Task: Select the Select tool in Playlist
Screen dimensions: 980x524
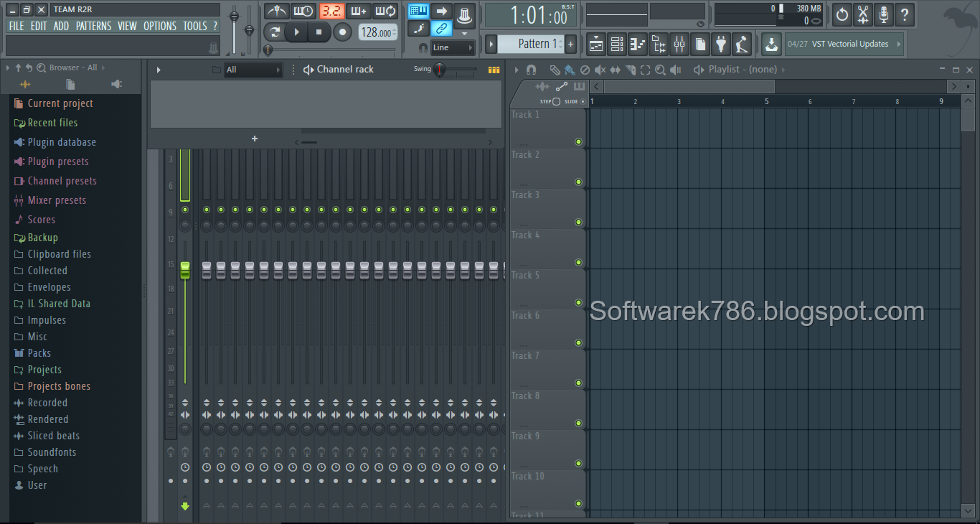Action: pos(645,70)
